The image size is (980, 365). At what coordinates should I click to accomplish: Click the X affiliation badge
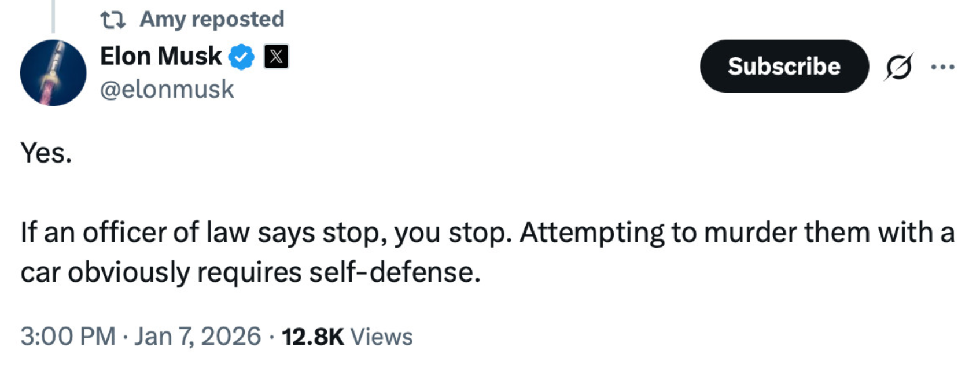point(276,57)
